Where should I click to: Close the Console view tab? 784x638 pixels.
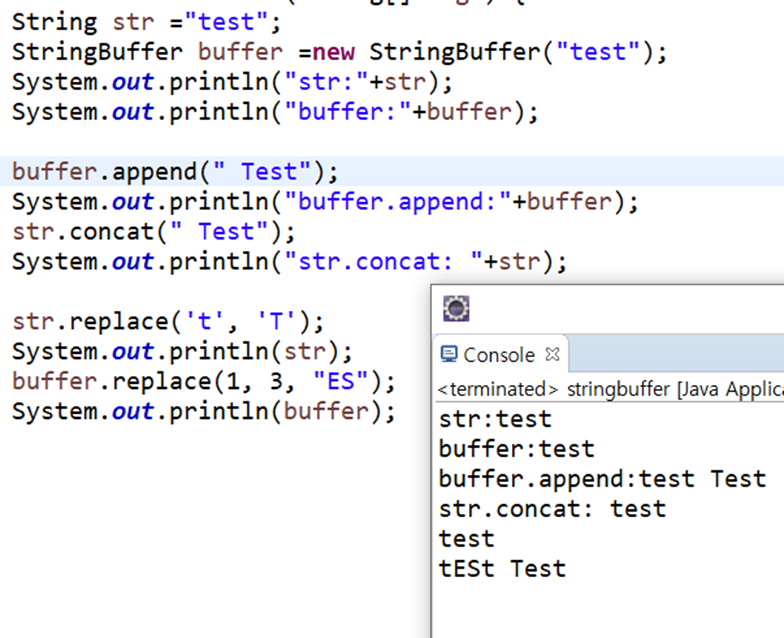[x=552, y=354]
